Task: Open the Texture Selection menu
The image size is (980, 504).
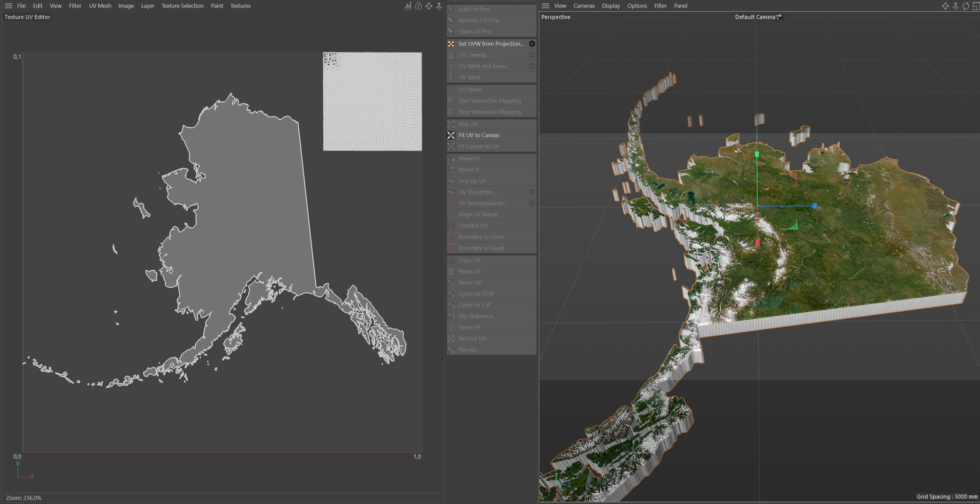Action: 182,6
